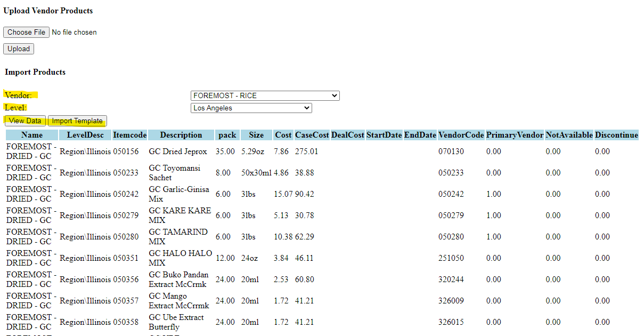Click the Size column header

pos(256,135)
